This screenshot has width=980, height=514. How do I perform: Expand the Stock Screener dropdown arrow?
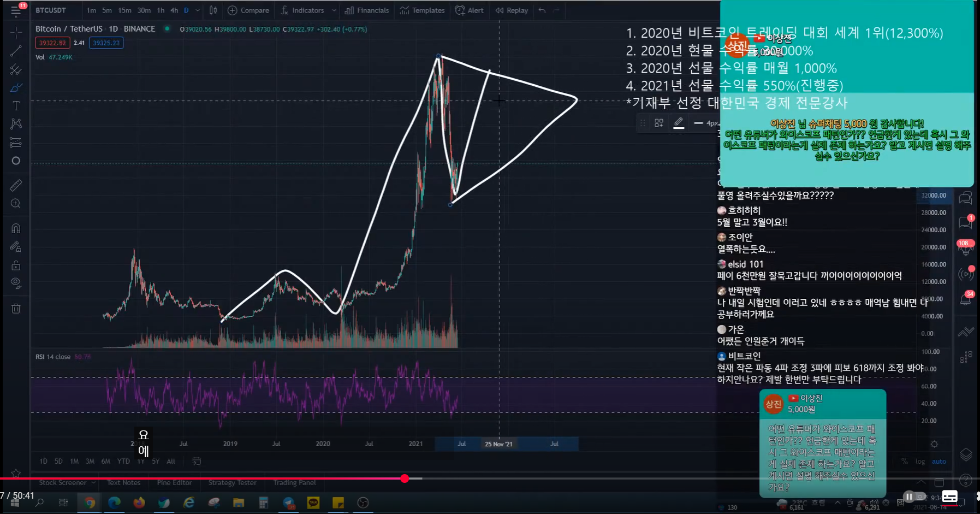pyautogui.click(x=94, y=483)
